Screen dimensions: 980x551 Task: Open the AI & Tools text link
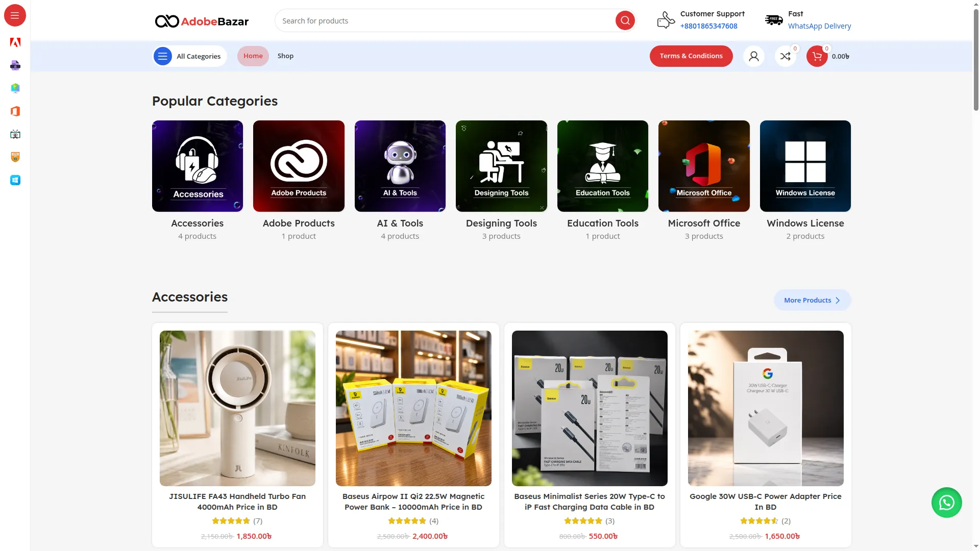click(400, 223)
